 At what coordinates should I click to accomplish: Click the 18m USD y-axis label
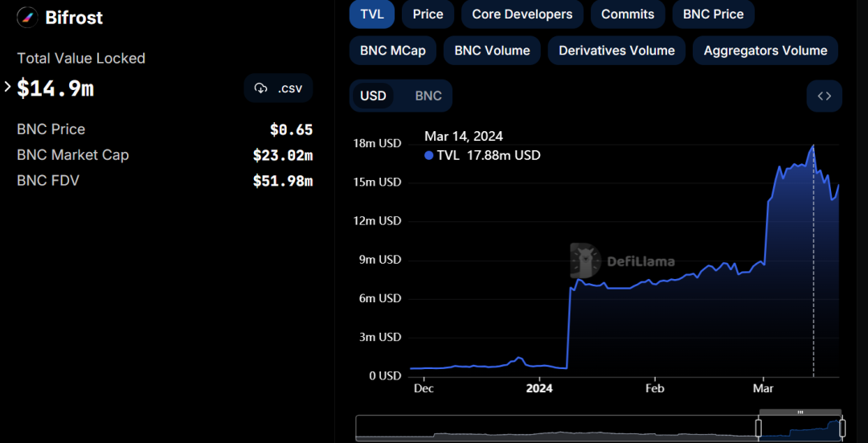(377, 144)
